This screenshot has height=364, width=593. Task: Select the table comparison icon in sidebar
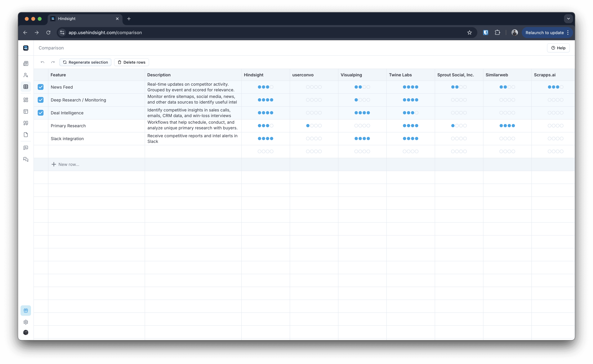[x=26, y=87]
